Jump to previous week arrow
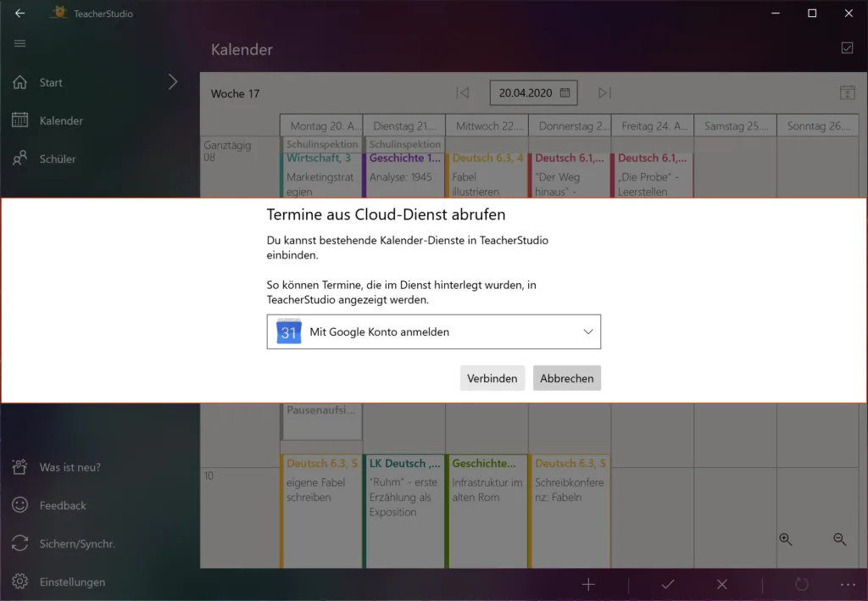This screenshot has height=601, width=868. 463,92
